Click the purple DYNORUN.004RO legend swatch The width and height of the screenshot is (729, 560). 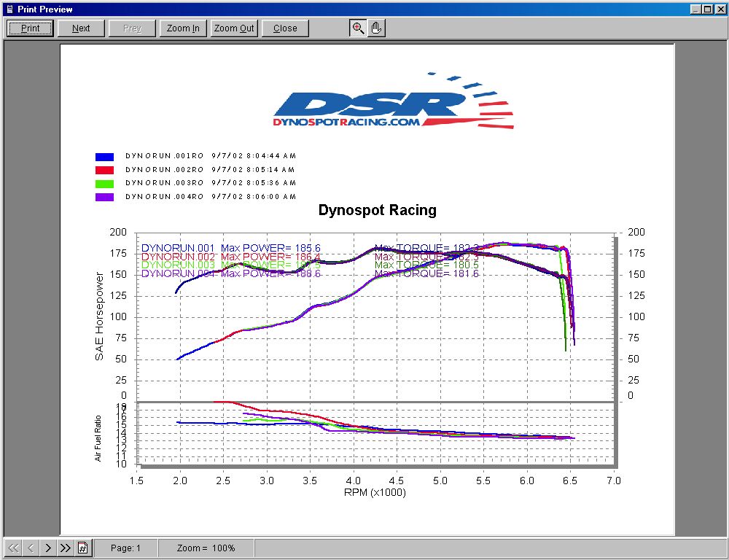click(x=104, y=197)
